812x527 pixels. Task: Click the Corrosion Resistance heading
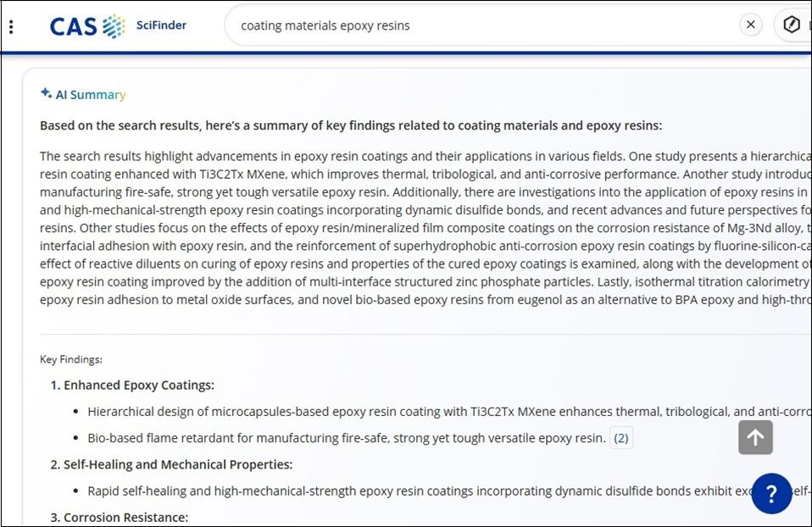(125, 517)
